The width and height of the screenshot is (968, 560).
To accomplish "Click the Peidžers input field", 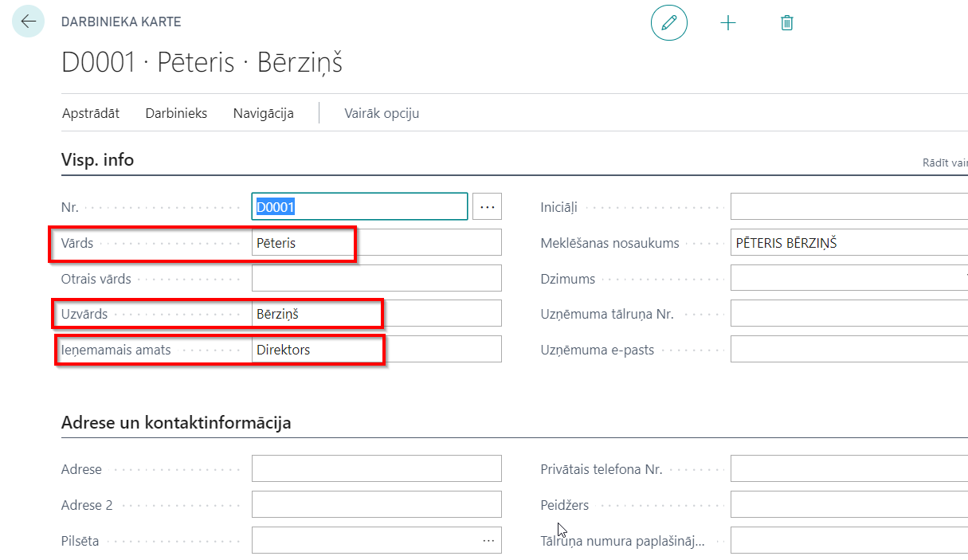I will click(x=849, y=504).
